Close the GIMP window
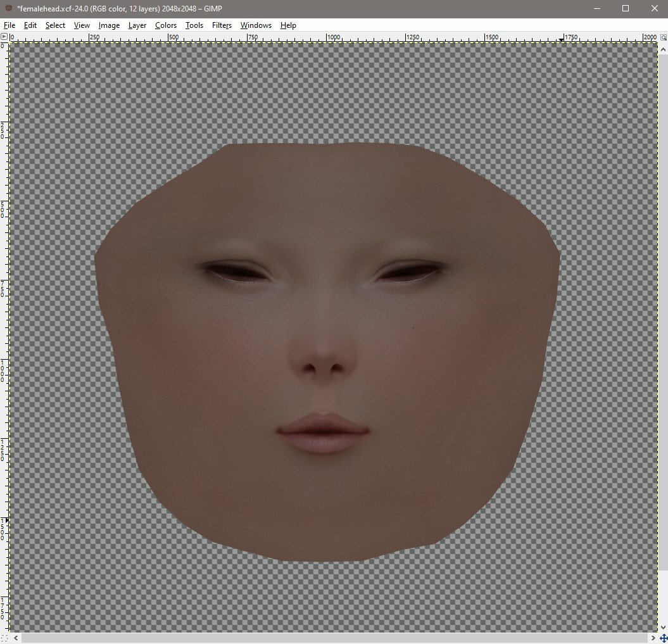 click(x=654, y=8)
